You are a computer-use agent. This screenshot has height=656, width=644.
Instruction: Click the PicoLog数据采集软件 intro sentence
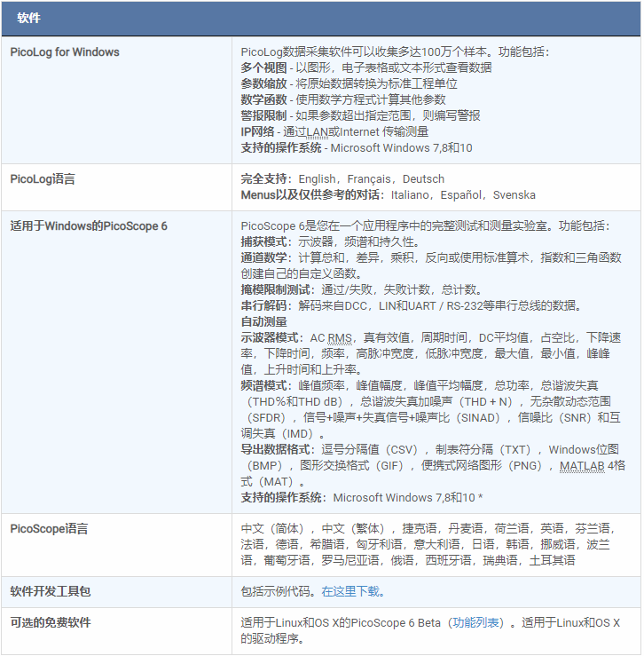pos(395,51)
